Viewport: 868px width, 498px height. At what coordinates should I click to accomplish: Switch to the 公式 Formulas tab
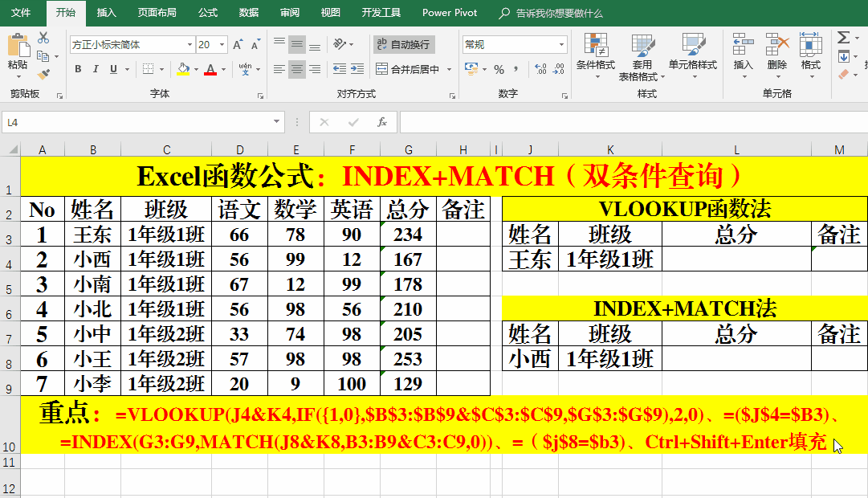pyautogui.click(x=208, y=13)
